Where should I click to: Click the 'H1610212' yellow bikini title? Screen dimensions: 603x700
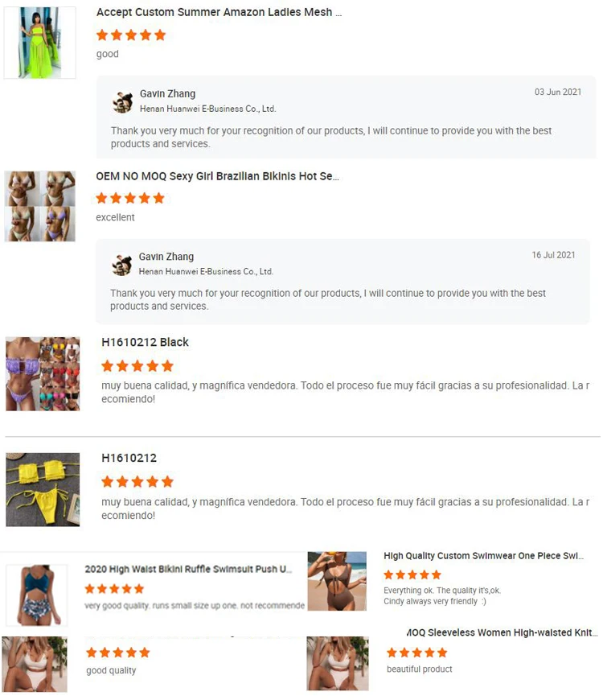pyautogui.click(x=129, y=458)
